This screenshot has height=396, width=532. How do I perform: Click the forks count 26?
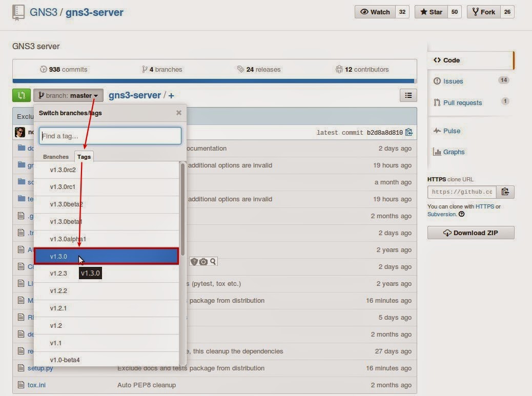(507, 12)
